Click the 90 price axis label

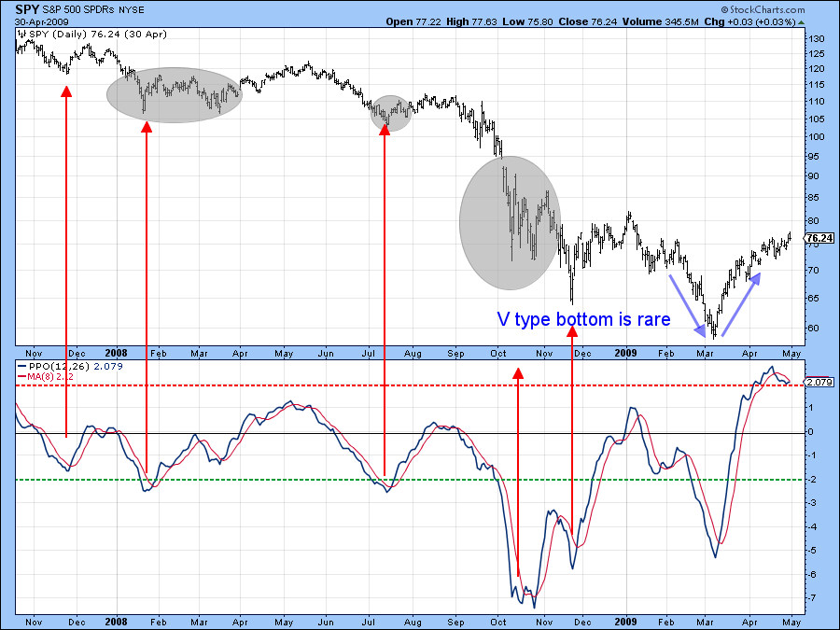coord(814,176)
